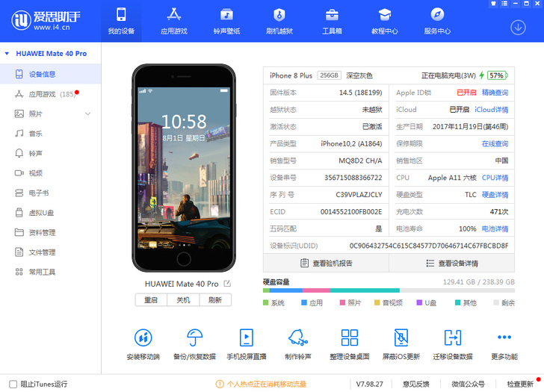This screenshot has width=544, height=392.
Task: Click the i4 爱思助手 logo
Action: click(46, 20)
